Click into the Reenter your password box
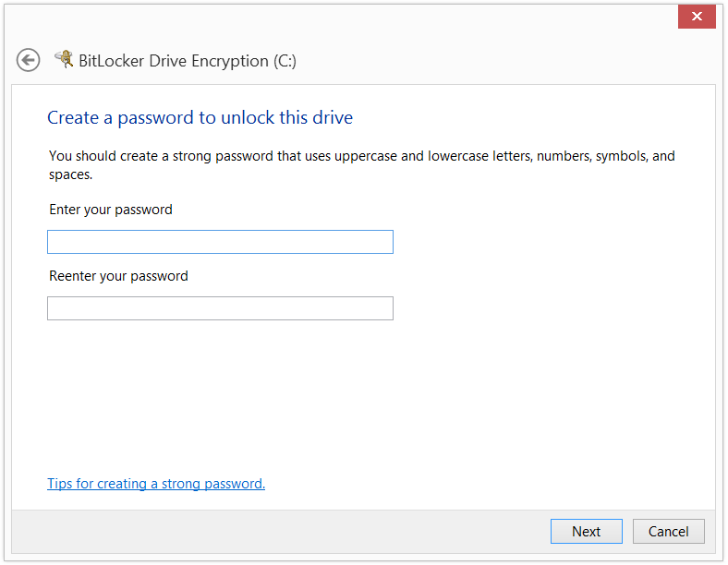Viewport: 728px width, 565px height. click(220, 308)
